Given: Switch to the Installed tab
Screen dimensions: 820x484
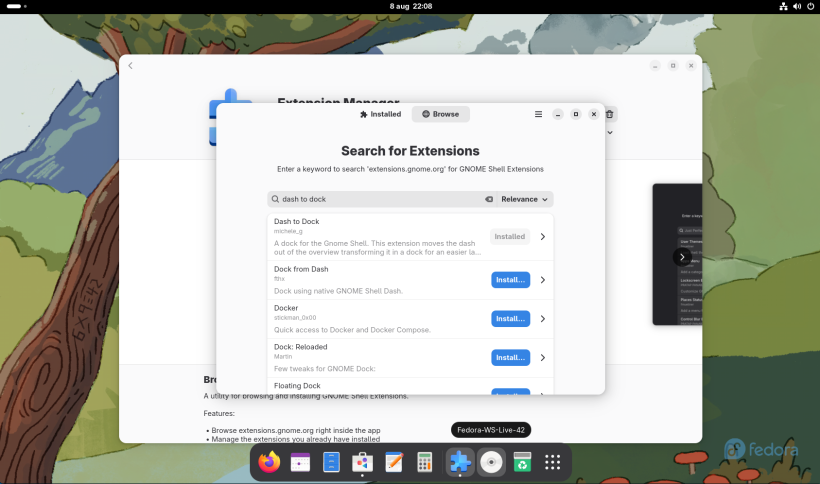Looking at the screenshot, I should point(380,114).
